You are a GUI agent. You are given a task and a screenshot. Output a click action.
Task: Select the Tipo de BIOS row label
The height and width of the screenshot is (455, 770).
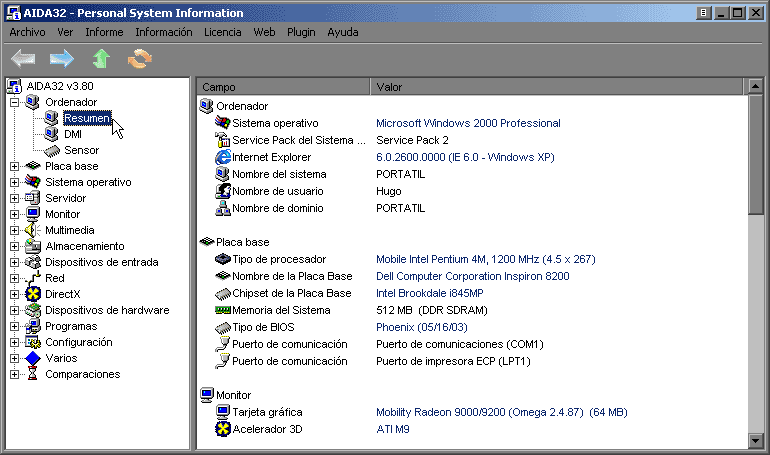point(263,327)
